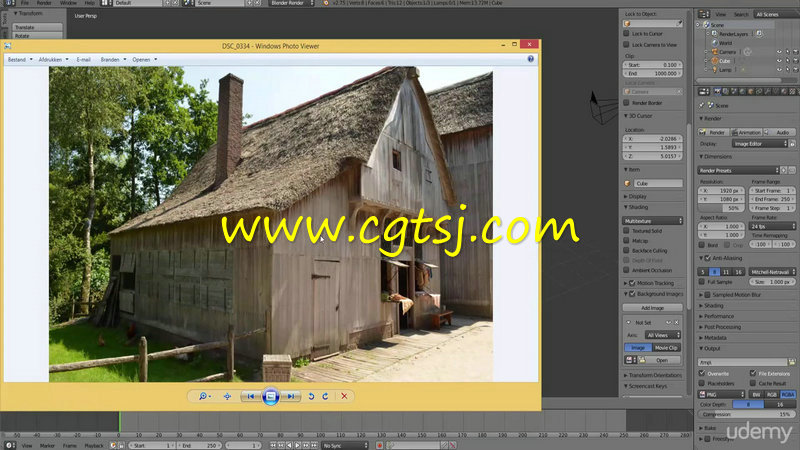Rotate photo counterclockwise
This screenshot has width=800, height=450.
[311, 396]
